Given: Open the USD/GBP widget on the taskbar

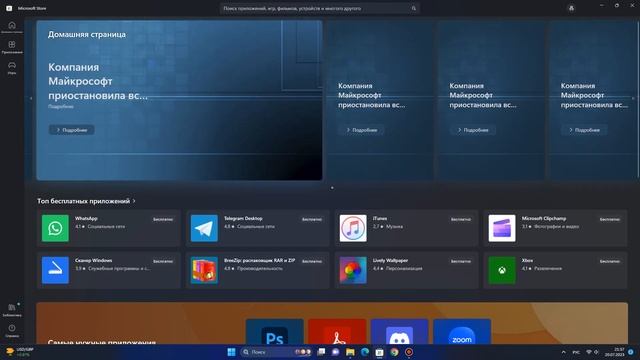Looking at the screenshot, I should (x=20, y=352).
